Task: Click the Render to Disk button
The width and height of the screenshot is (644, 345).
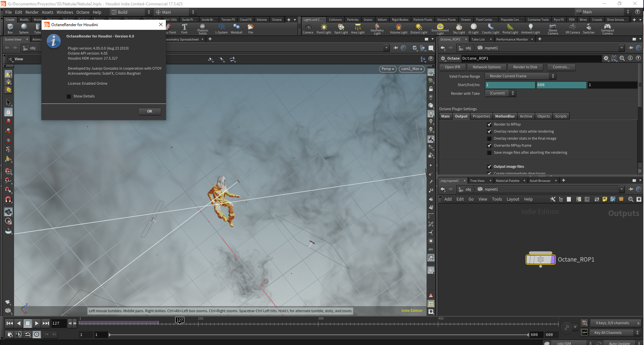Action: [525, 67]
